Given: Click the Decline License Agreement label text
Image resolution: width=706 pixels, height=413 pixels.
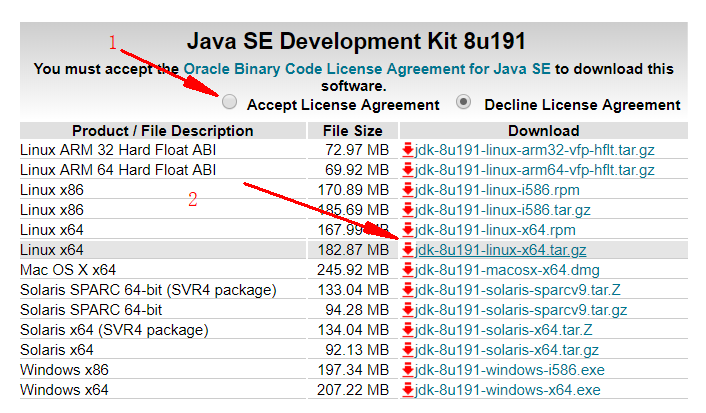Looking at the screenshot, I should [582, 104].
